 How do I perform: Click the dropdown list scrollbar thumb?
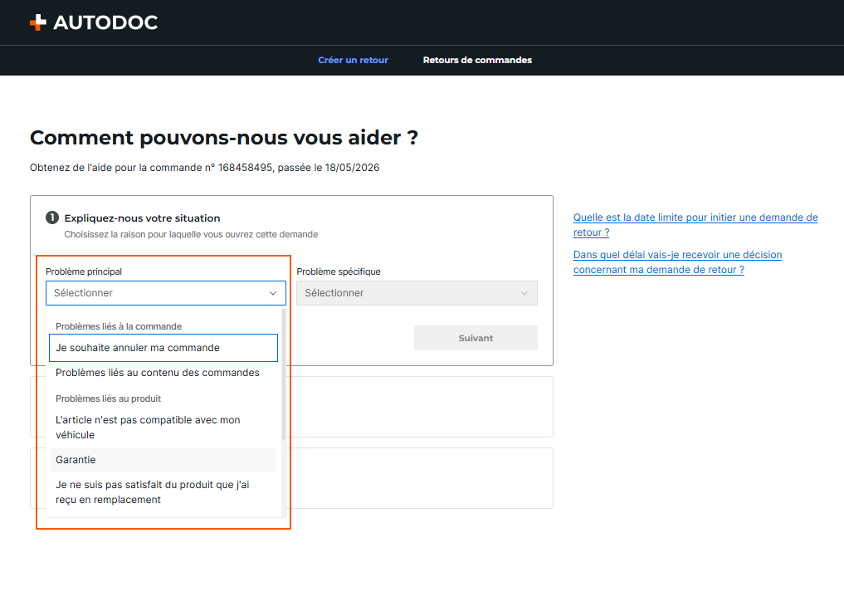click(x=284, y=374)
